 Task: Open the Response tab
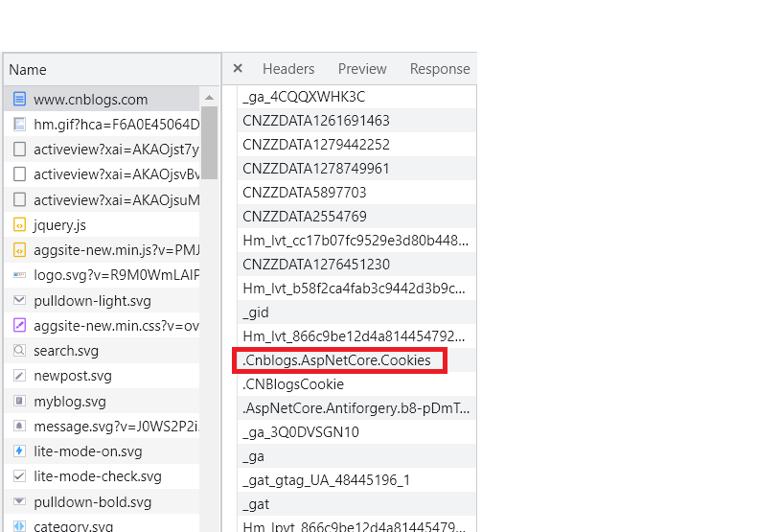coord(440,69)
